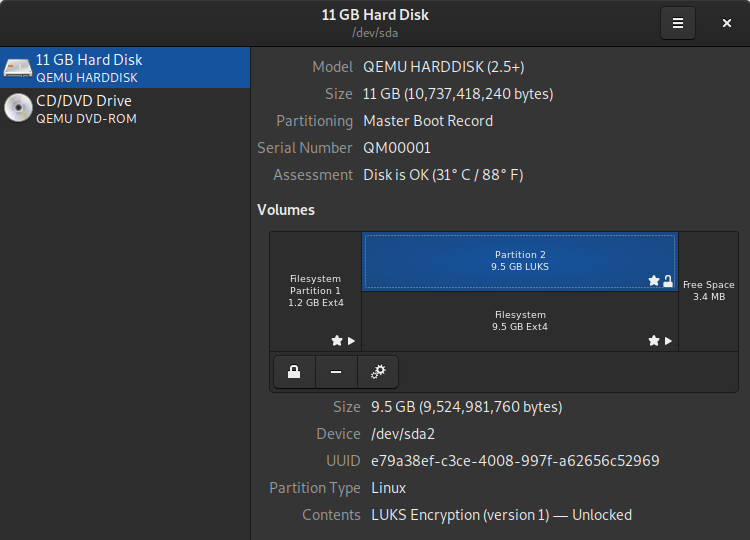Lock the encrypted LUKS partition

pyautogui.click(x=294, y=372)
